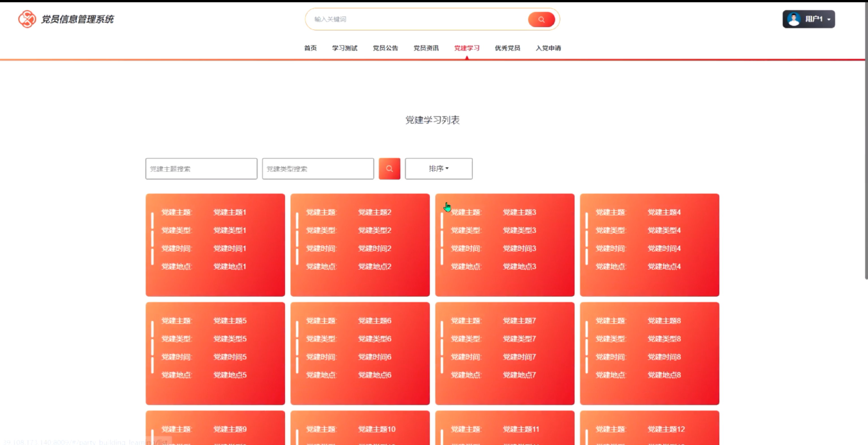
Task: Click the party system logo icon
Action: [x=27, y=19]
